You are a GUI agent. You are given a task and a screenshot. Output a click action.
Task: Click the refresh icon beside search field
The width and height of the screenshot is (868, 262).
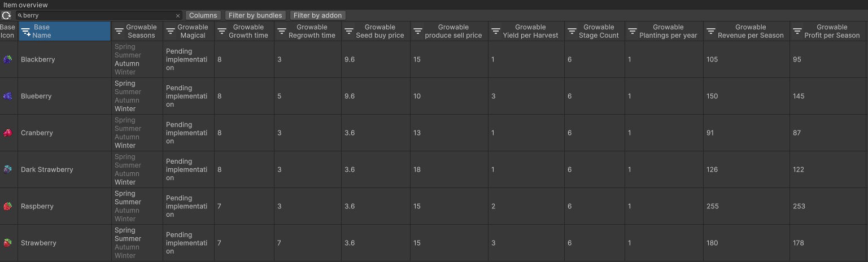[x=7, y=15]
